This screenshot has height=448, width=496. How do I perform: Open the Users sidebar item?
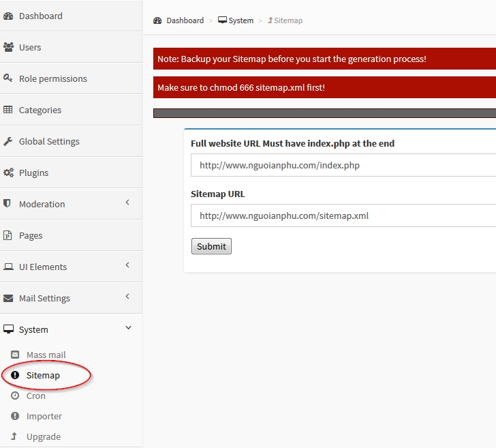(71, 47)
